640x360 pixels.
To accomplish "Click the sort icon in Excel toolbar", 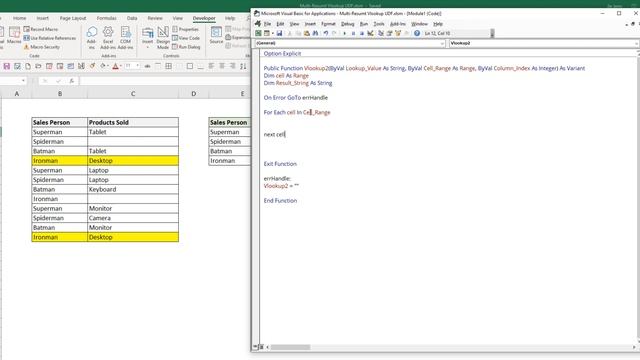I will click(x=243, y=66).
